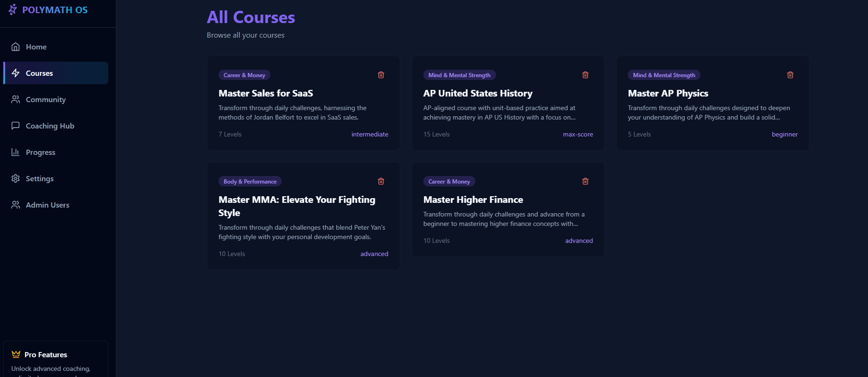Click the crown icon next to Pro Features

click(x=16, y=354)
